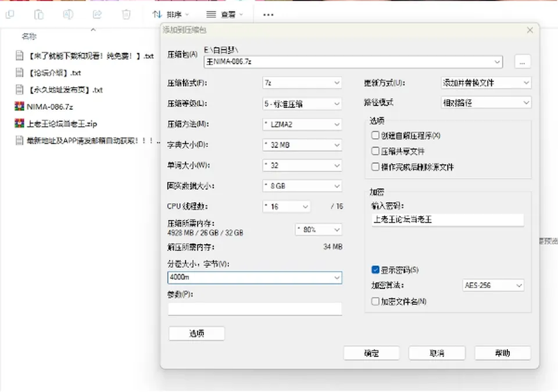Click the Paste icon in Explorer toolbar
The height and width of the screenshot is (392, 558).
(x=39, y=15)
